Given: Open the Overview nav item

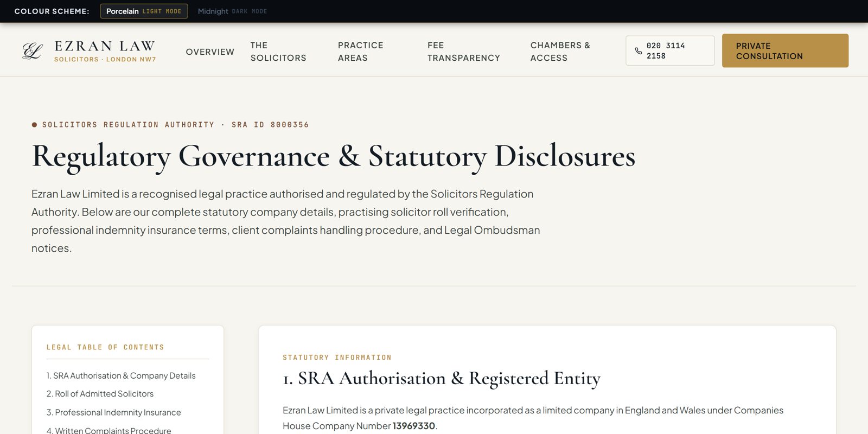Looking at the screenshot, I should [x=210, y=52].
